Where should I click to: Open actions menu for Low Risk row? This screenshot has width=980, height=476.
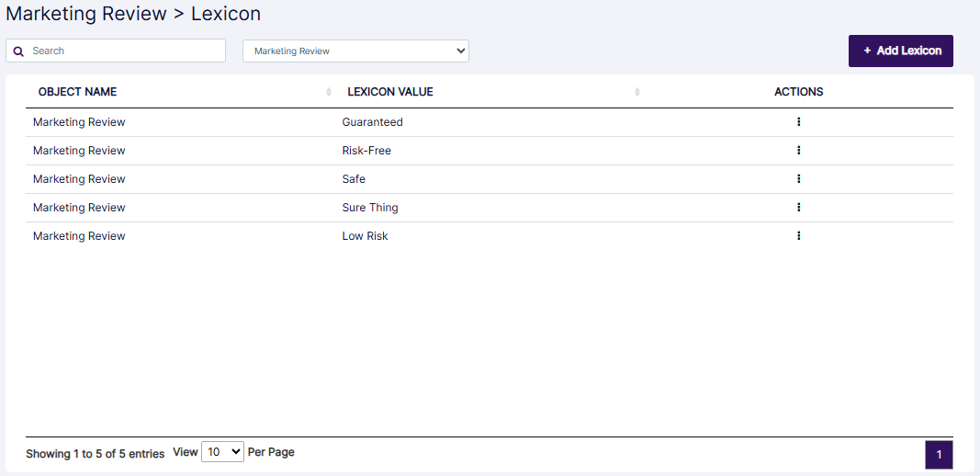(x=798, y=236)
